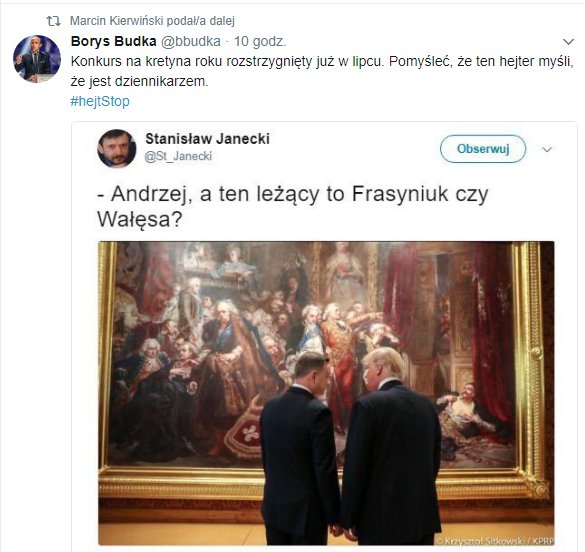Expand Borys Budka tweet options chevron

pos(568,41)
